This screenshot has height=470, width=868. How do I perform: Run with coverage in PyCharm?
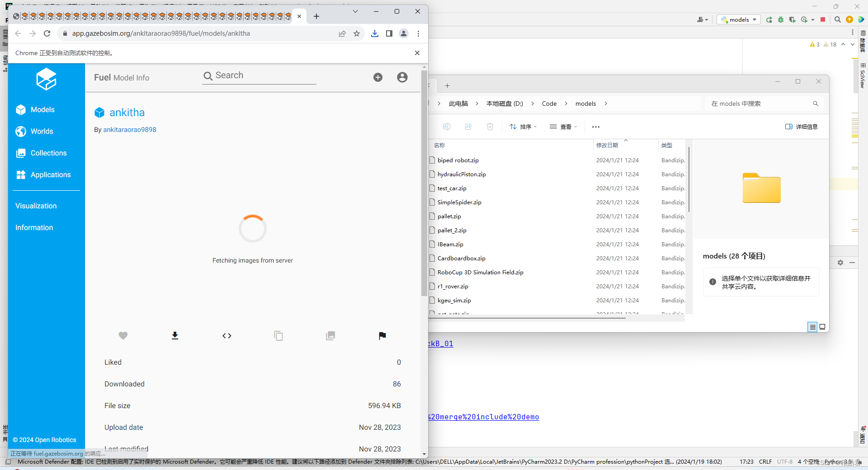pos(793,19)
